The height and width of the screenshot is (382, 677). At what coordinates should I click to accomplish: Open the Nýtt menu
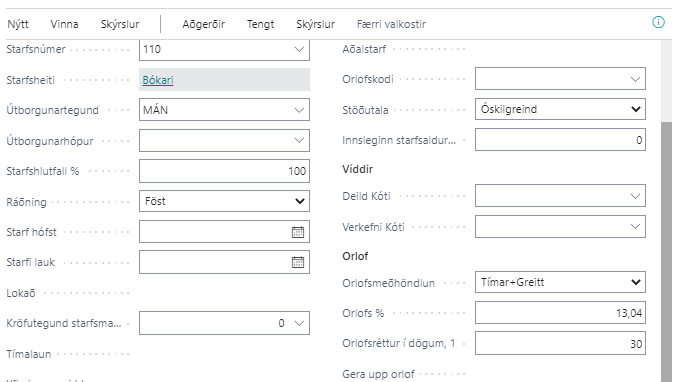[18, 24]
